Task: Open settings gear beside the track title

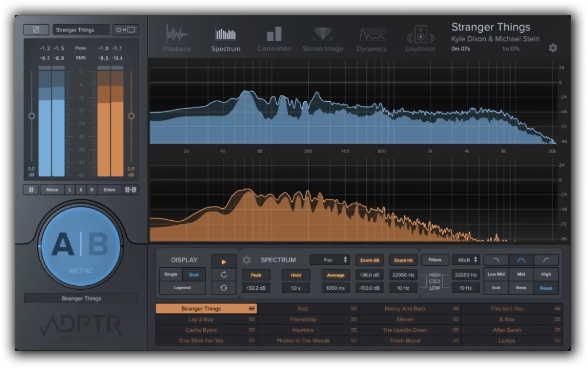Action: 552,48
